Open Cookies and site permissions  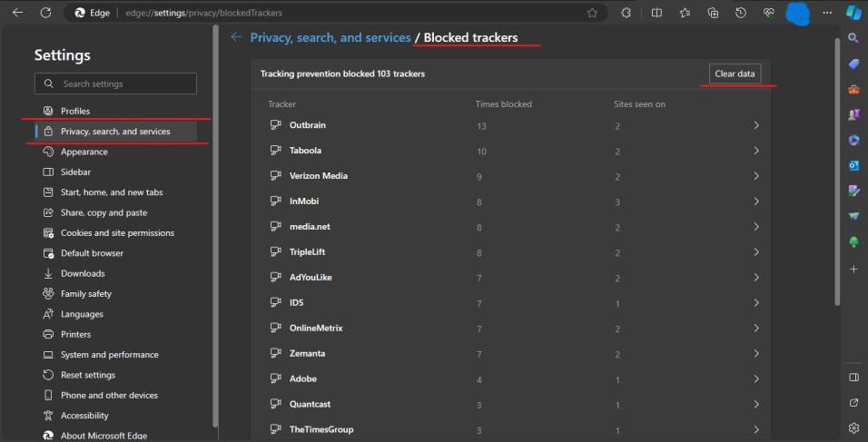click(117, 233)
